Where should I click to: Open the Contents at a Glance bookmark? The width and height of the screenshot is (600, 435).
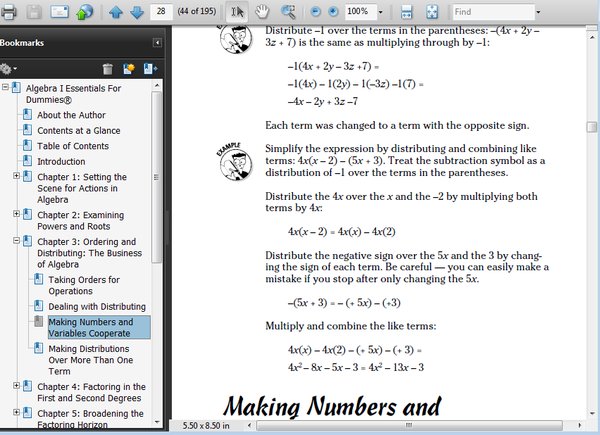(x=78, y=130)
